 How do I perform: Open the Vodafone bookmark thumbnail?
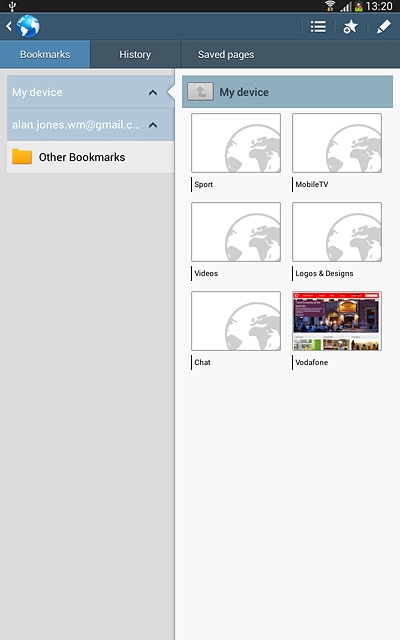[337, 321]
